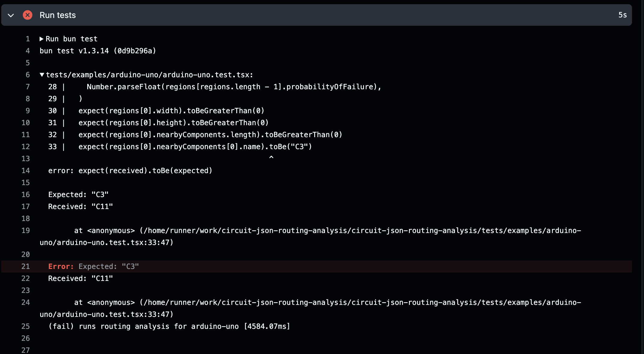Click the Received: "C11" line 17 text

point(80,207)
